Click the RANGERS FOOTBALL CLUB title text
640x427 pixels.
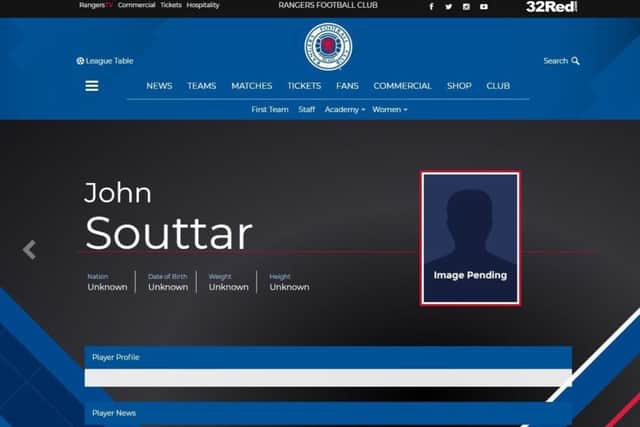click(328, 5)
